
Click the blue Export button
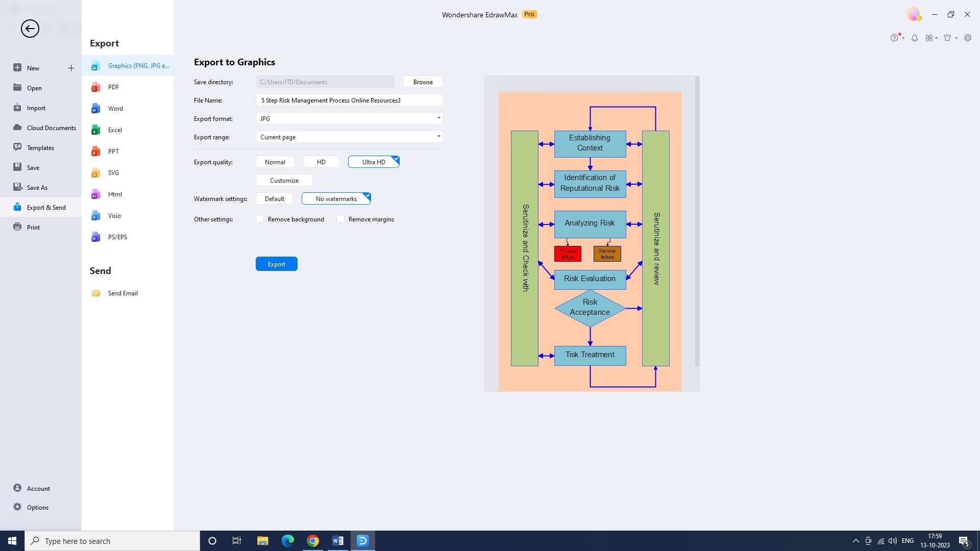tap(276, 264)
